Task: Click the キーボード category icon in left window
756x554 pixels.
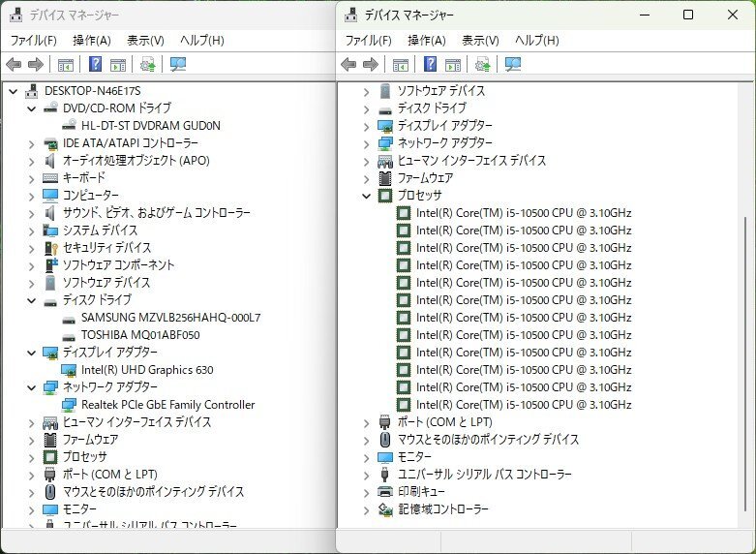Action: point(50,178)
